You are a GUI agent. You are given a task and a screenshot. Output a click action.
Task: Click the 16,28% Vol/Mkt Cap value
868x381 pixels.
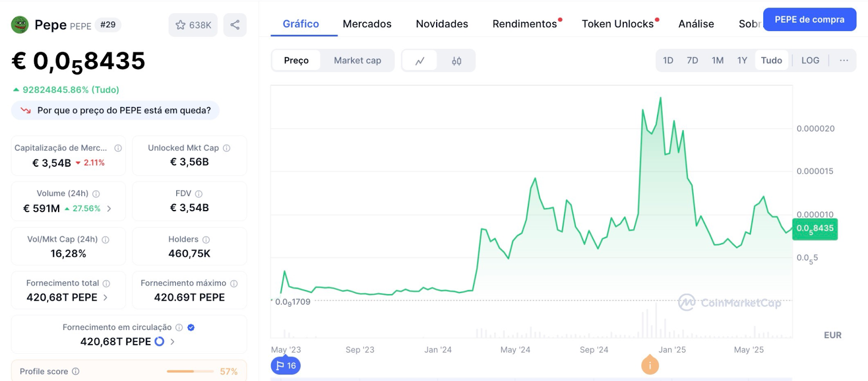(68, 253)
